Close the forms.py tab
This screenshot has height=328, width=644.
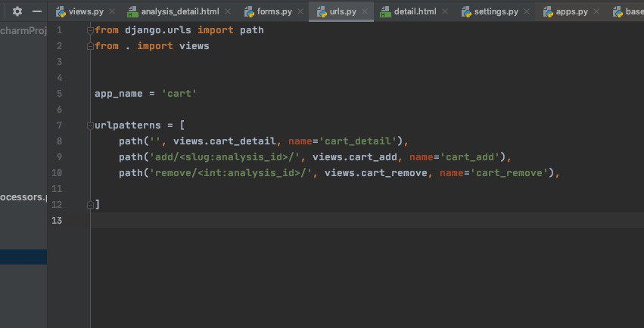pyautogui.click(x=300, y=11)
